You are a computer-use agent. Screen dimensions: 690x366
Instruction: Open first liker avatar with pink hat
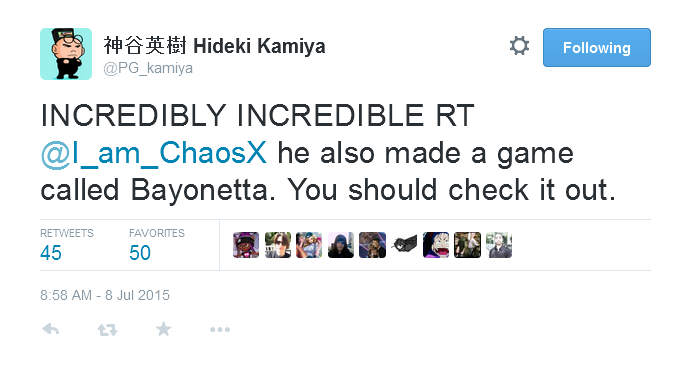[246, 245]
